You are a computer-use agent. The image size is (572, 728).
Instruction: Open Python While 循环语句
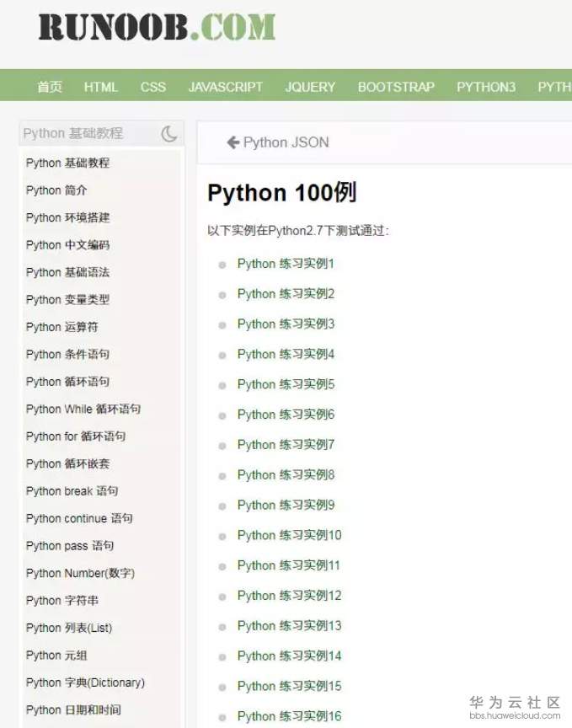pos(81,409)
